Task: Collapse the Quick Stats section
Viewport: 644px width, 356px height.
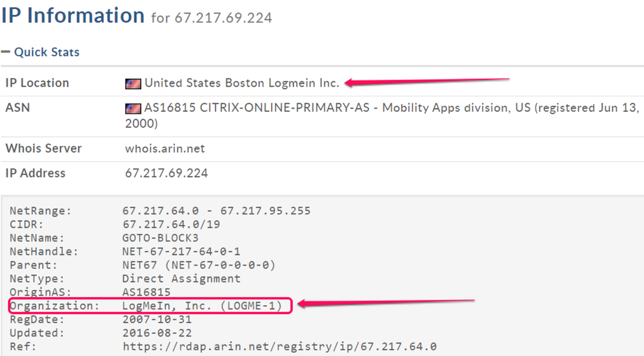Action: pyautogui.click(x=46, y=52)
